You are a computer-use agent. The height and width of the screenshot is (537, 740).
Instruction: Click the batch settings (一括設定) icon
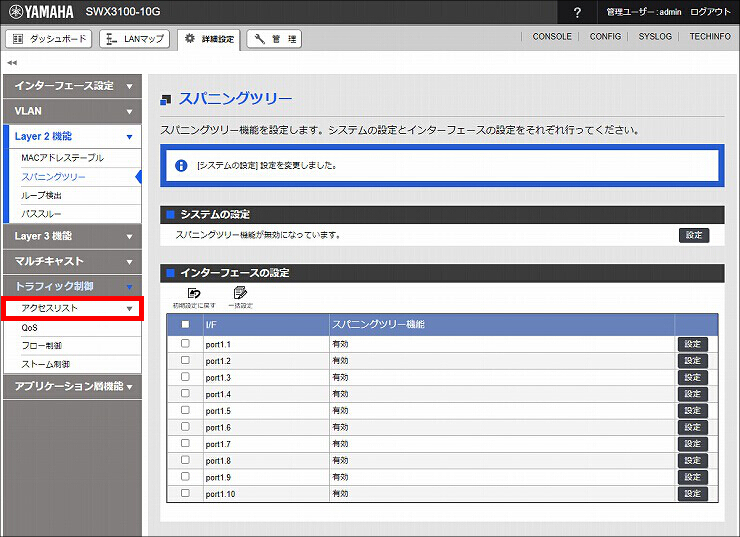click(x=240, y=298)
